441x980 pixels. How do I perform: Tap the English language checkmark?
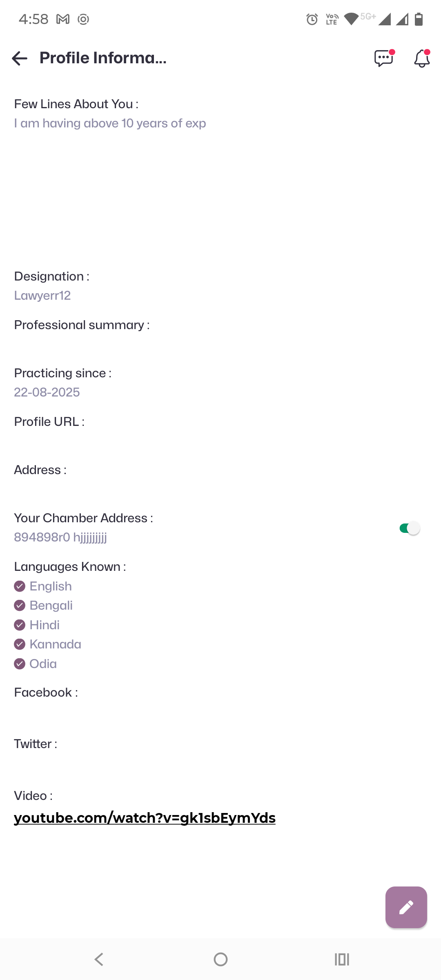(x=20, y=586)
